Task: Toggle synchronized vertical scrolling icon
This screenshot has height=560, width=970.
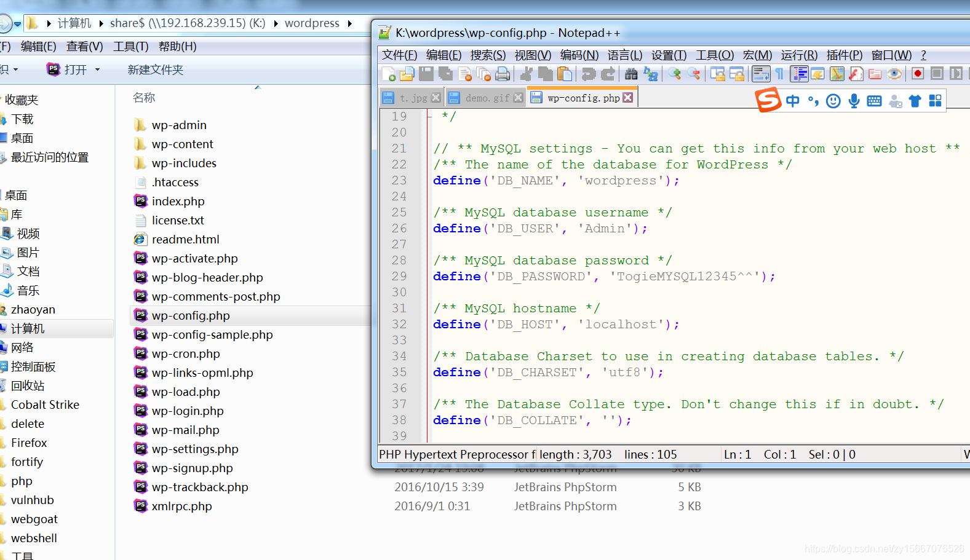Action: click(718, 74)
